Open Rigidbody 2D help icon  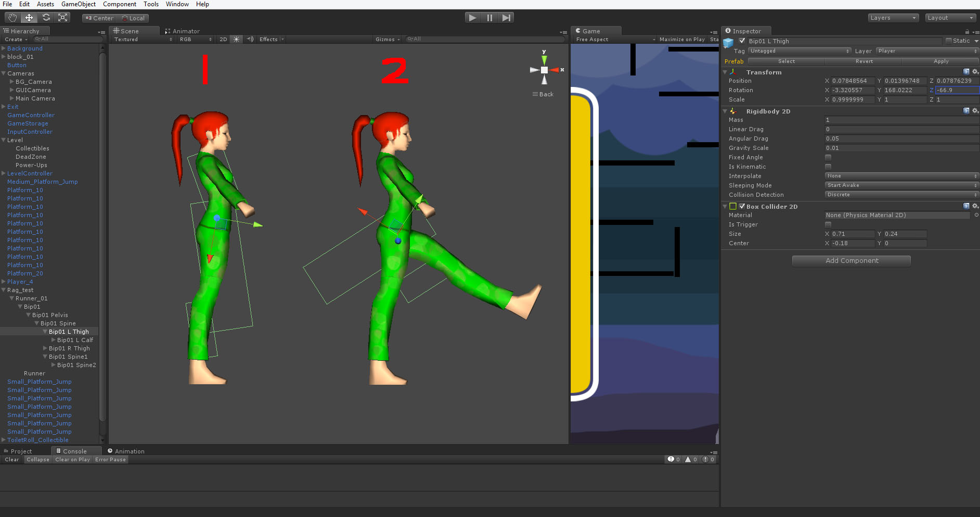coord(966,111)
